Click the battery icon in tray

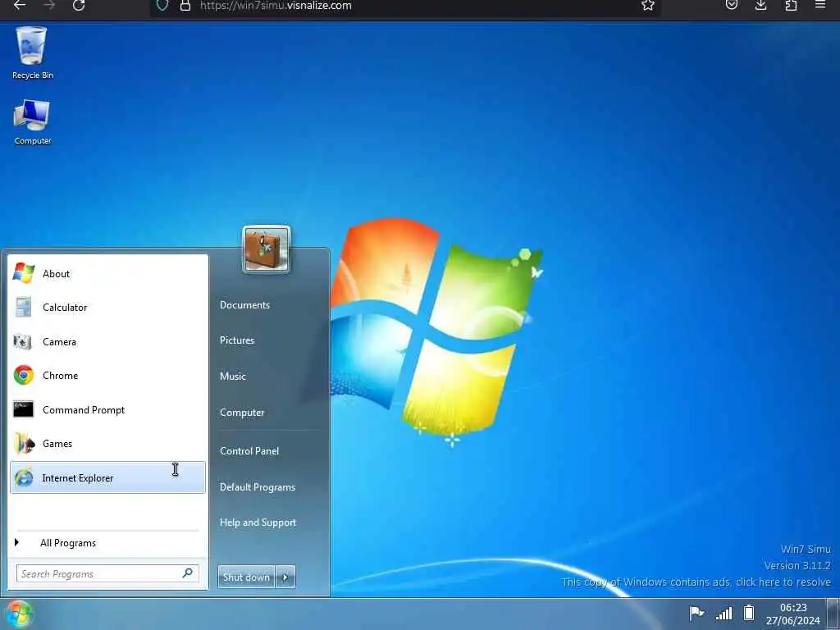(x=749, y=612)
